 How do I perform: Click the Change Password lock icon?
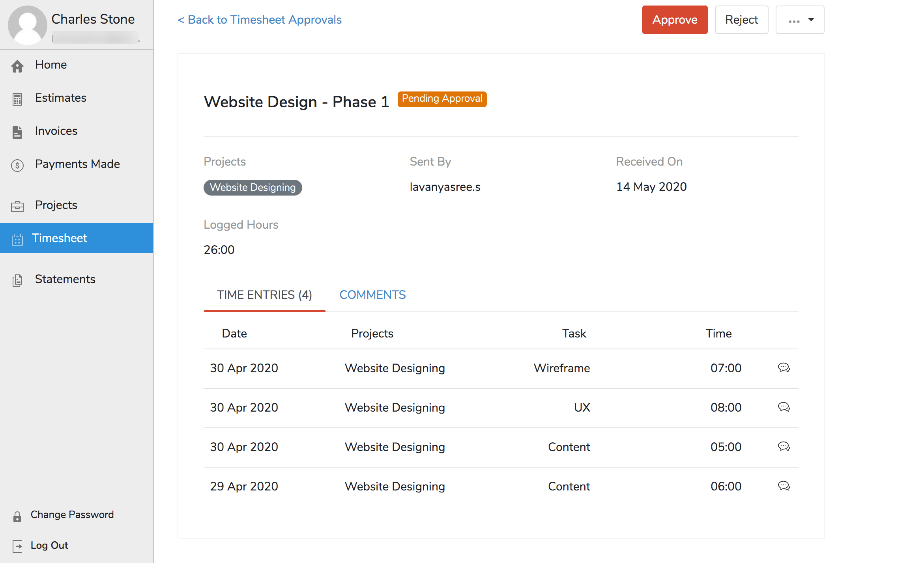pyautogui.click(x=17, y=516)
